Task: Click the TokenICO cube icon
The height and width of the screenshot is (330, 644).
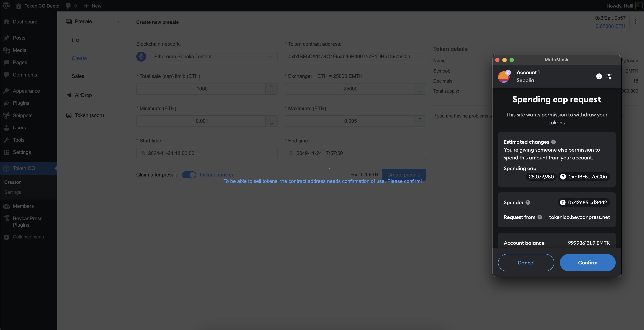Action: pos(6,168)
